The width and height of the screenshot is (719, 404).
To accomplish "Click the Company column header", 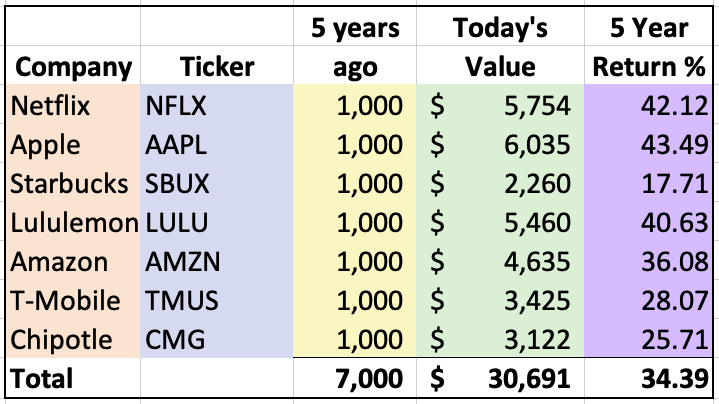I will point(73,65).
